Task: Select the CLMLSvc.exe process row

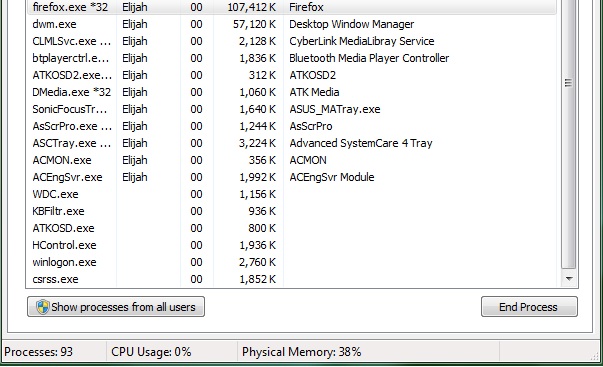Action: [x=292, y=41]
